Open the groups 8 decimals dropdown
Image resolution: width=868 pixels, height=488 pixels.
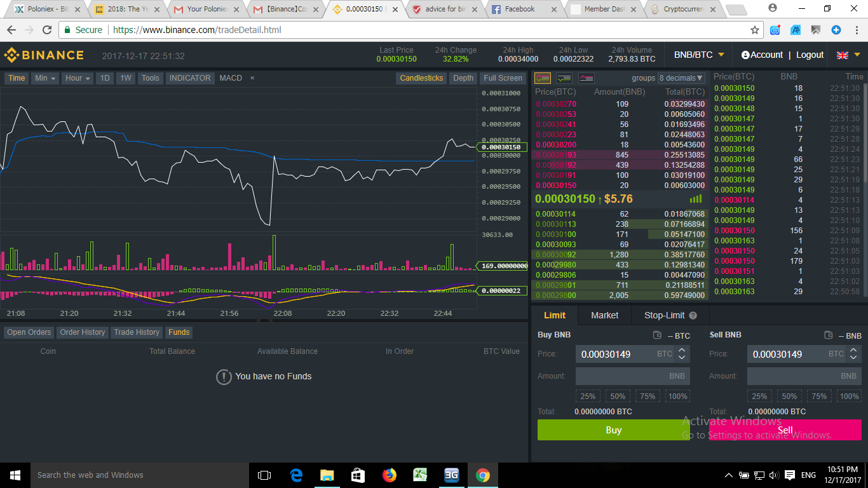click(x=682, y=78)
